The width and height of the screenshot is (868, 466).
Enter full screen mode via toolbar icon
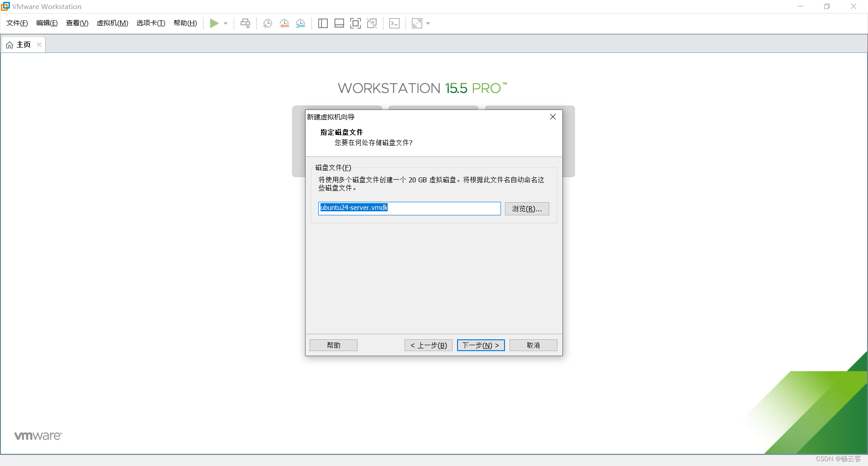tap(355, 24)
